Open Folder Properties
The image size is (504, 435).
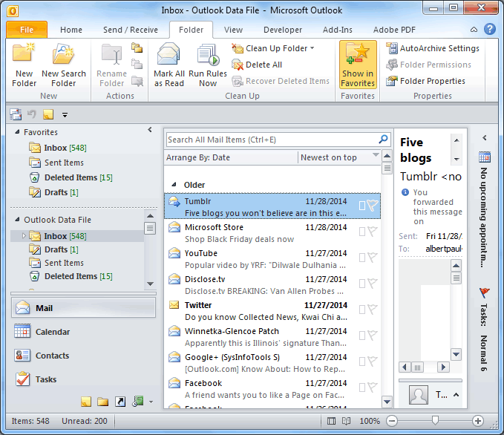pos(425,81)
